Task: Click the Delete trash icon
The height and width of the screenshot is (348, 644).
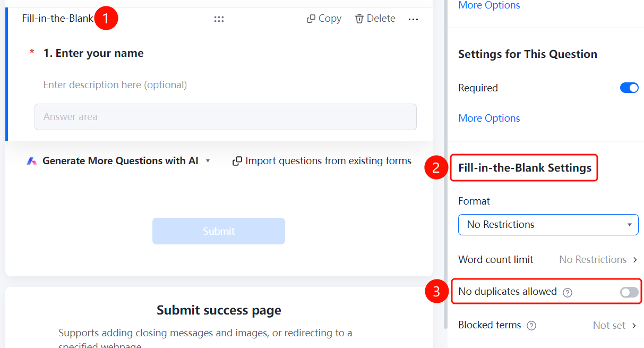Action: click(x=359, y=19)
